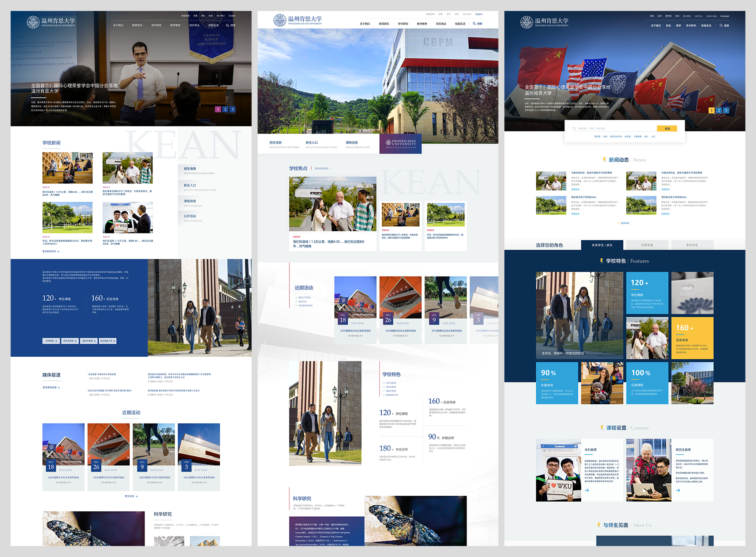The image size is (756, 557).
Task: Click the search magnifier in the dark-blue flags header
Action: (x=721, y=26)
